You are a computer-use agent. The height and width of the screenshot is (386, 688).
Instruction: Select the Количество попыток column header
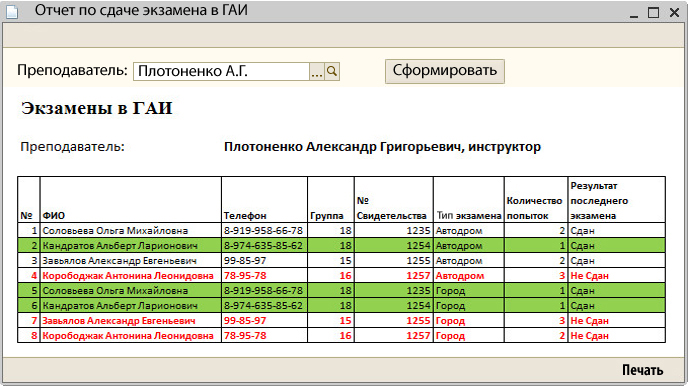(536, 200)
